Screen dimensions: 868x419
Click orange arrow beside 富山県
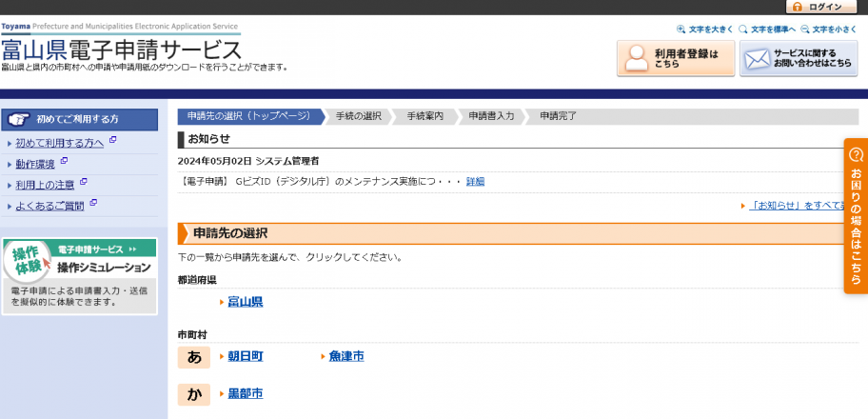point(222,302)
